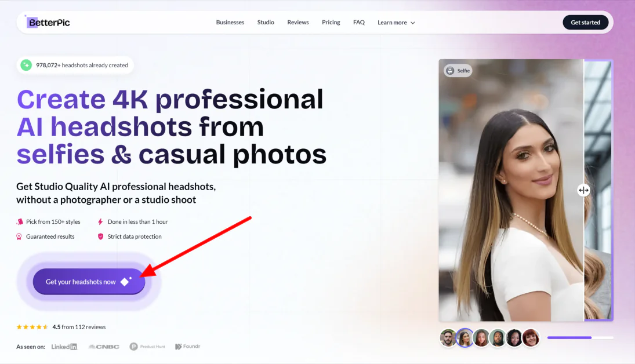635x364 pixels.
Task: Click the five-star rating icons
Action: point(32,327)
